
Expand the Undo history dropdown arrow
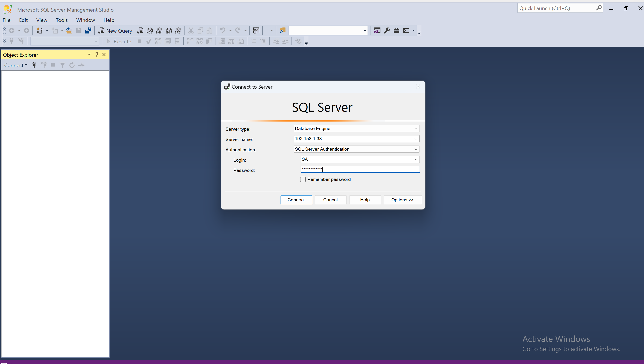pyautogui.click(x=230, y=31)
